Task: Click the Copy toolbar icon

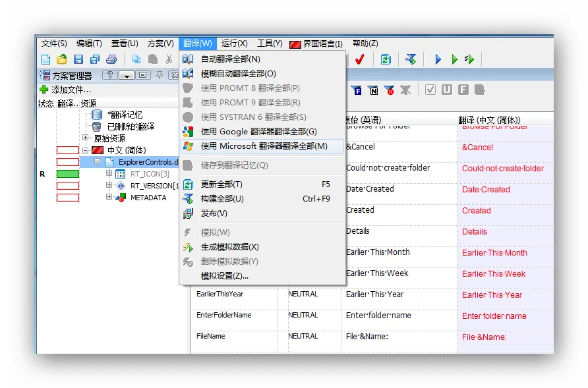Action: (x=136, y=59)
